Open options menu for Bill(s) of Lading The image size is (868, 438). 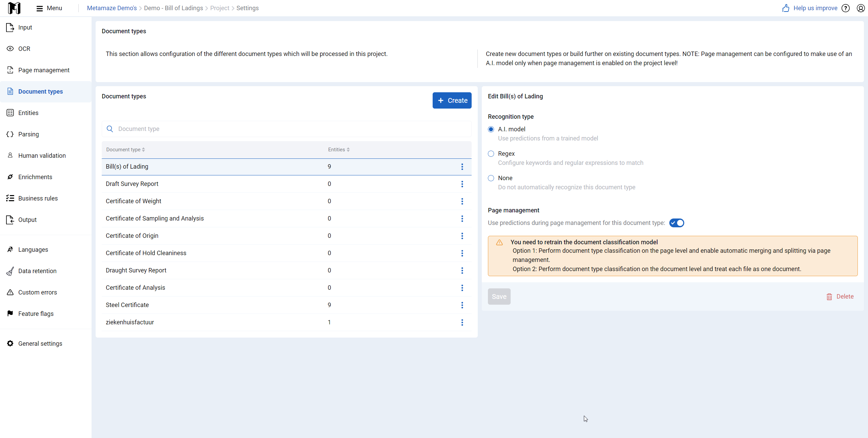pyautogui.click(x=462, y=167)
